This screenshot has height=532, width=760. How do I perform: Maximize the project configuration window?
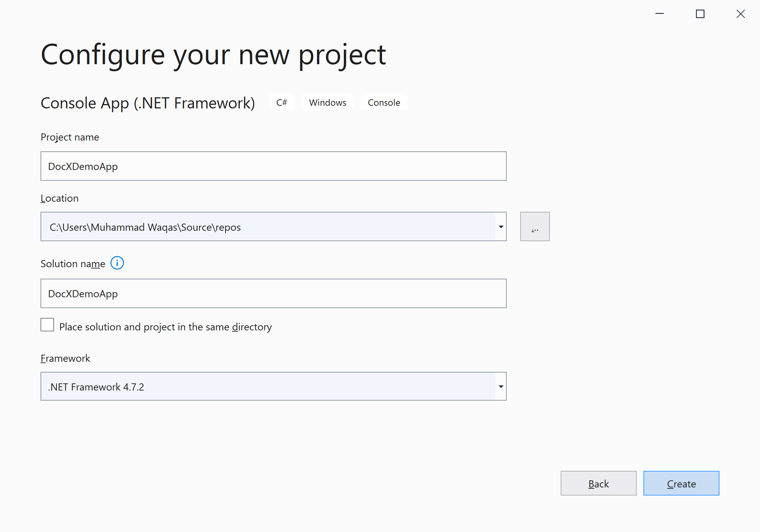(700, 14)
